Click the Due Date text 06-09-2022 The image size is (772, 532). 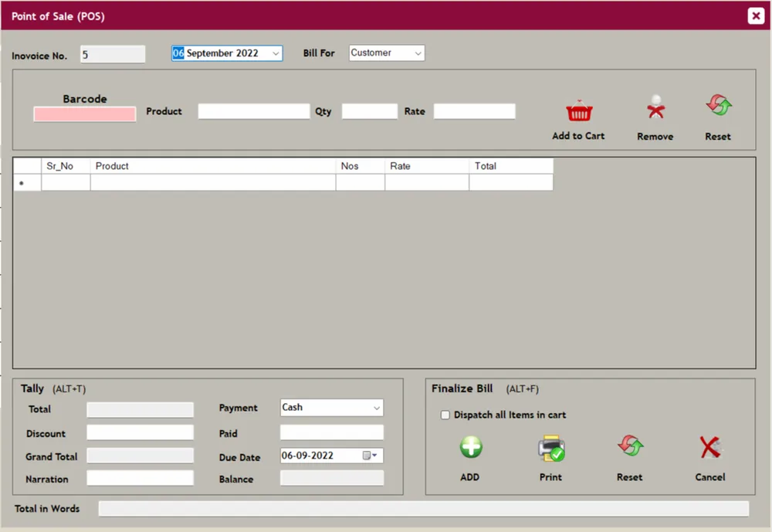pyautogui.click(x=307, y=456)
